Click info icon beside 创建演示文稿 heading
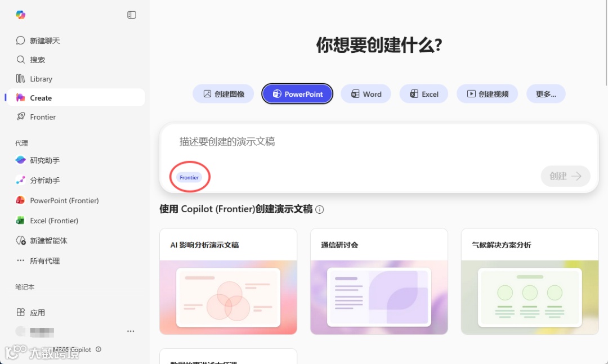Image resolution: width=608 pixels, height=364 pixels. pos(320,210)
